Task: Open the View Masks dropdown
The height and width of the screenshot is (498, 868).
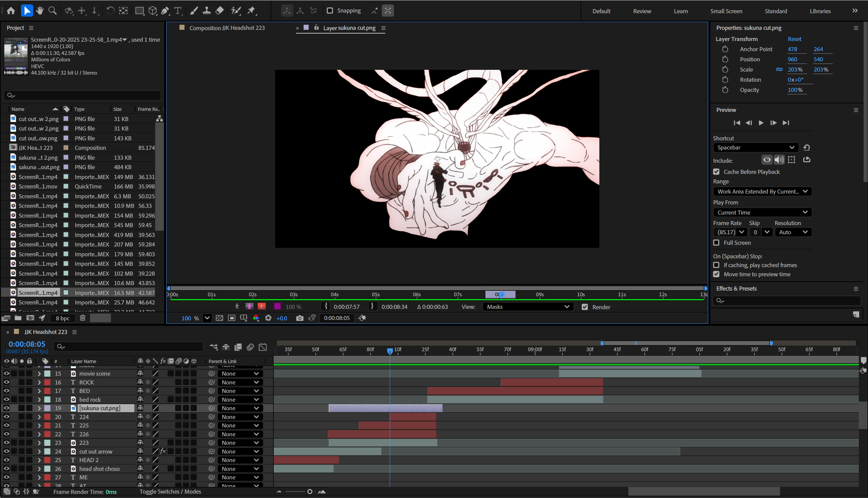Action: click(x=527, y=307)
